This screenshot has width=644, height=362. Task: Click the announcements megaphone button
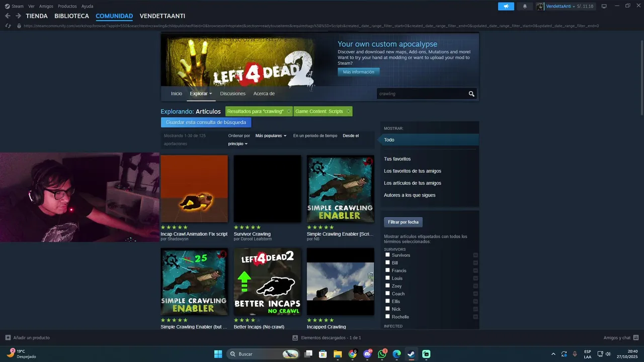point(506,6)
